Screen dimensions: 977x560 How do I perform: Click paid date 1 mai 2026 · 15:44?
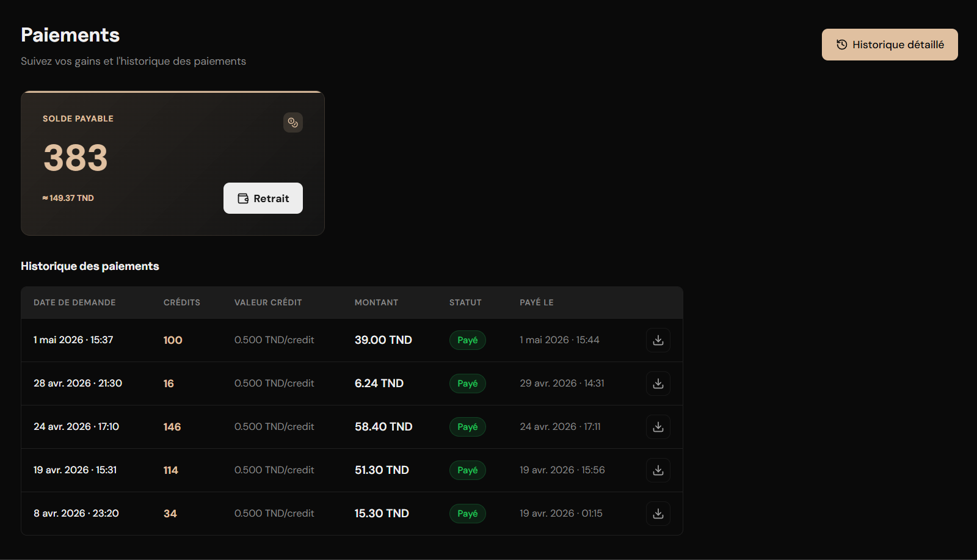(x=559, y=340)
